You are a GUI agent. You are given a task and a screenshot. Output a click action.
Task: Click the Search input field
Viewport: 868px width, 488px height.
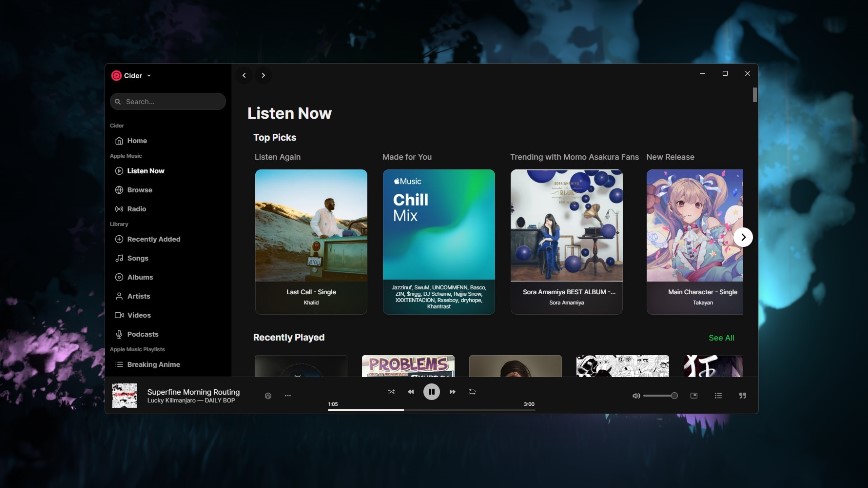pyautogui.click(x=168, y=101)
